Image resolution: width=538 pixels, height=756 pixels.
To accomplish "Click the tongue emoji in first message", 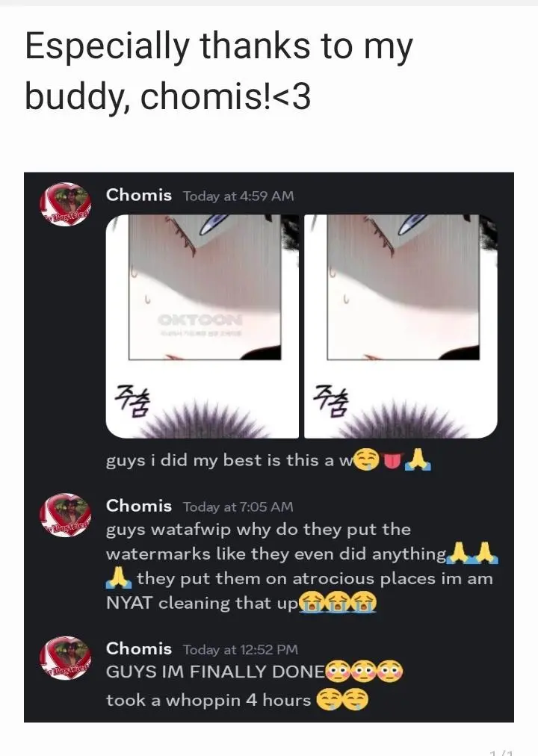I will (x=392, y=461).
